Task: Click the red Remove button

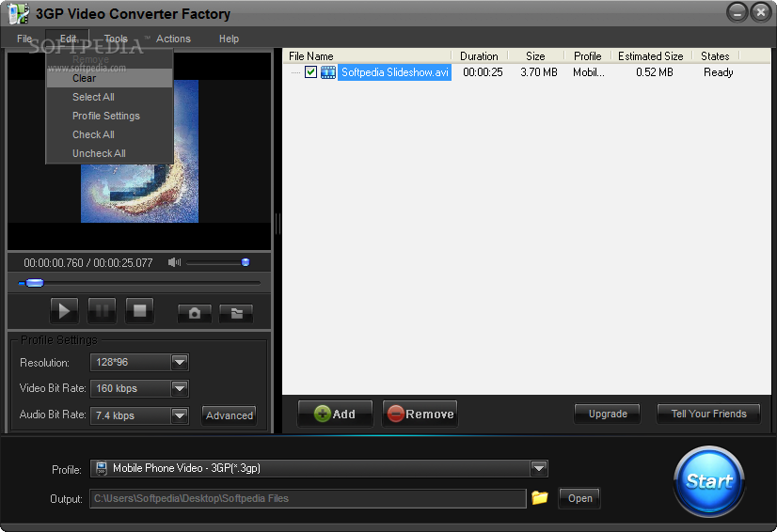Action: pyautogui.click(x=420, y=414)
